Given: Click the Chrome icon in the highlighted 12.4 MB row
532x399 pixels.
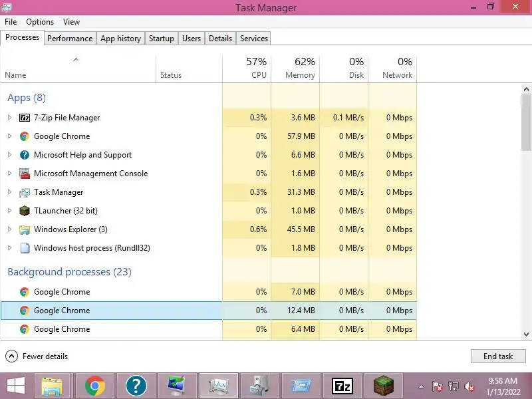Looking at the screenshot, I should pos(25,311).
